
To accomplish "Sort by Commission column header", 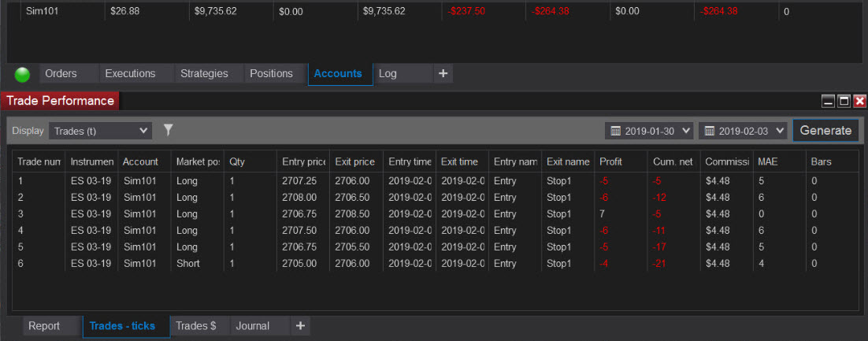I will (727, 161).
